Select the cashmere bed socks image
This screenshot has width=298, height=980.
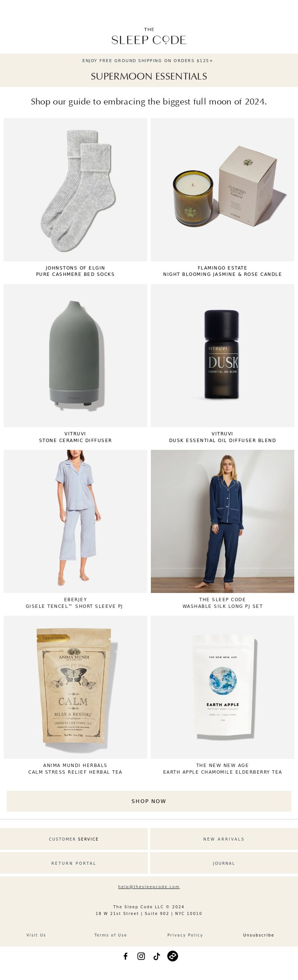coord(76,190)
